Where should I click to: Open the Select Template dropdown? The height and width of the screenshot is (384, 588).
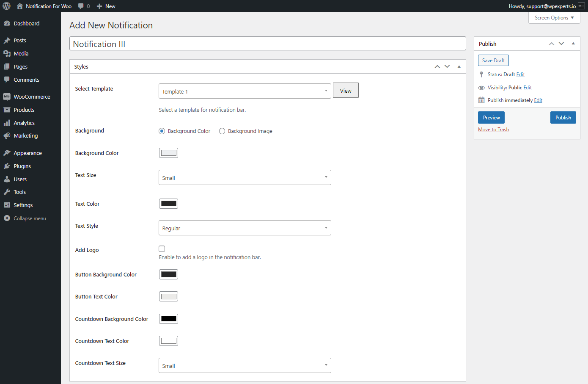(x=245, y=91)
